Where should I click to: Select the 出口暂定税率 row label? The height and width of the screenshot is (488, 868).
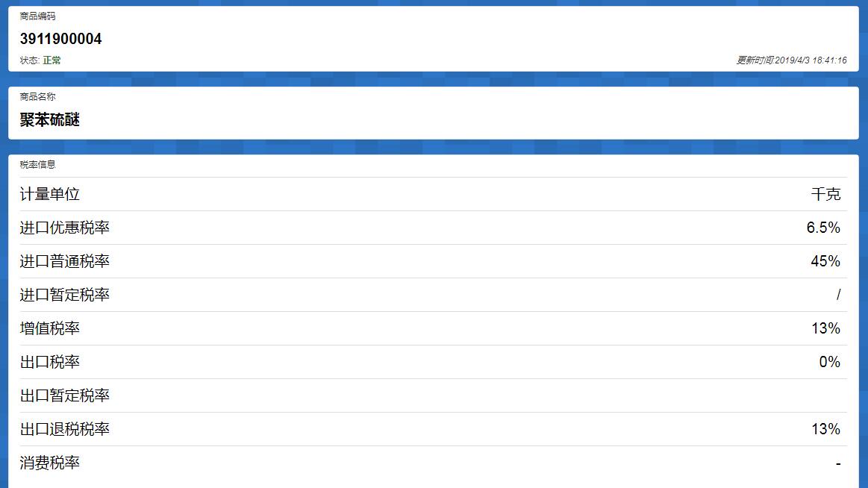[x=64, y=395]
